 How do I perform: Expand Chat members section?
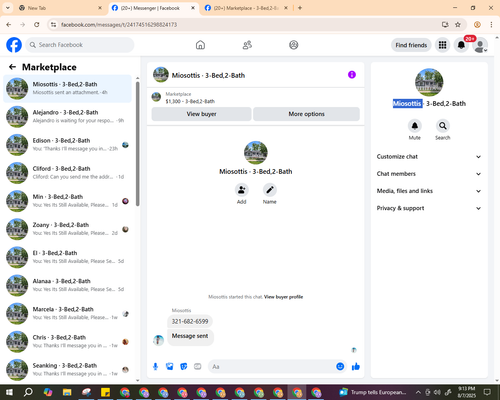(x=429, y=174)
